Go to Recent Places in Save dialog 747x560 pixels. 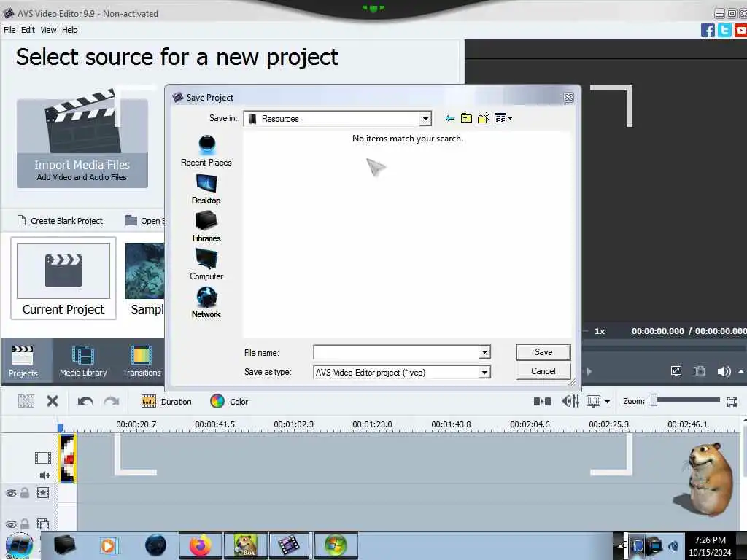(x=206, y=150)
